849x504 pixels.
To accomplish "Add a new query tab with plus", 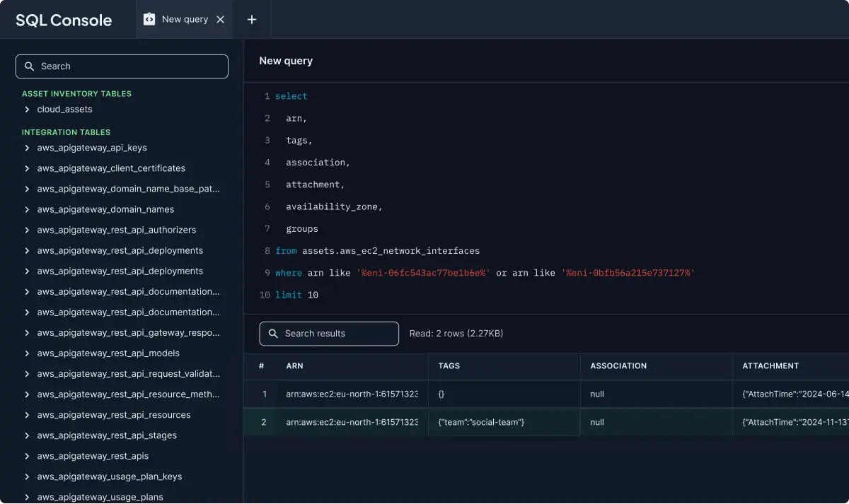I will (x=252, y=19).
